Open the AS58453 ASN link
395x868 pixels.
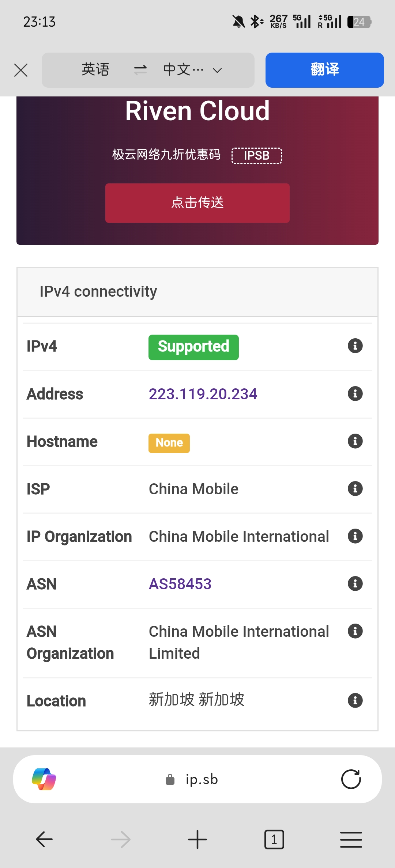(180, 584)
